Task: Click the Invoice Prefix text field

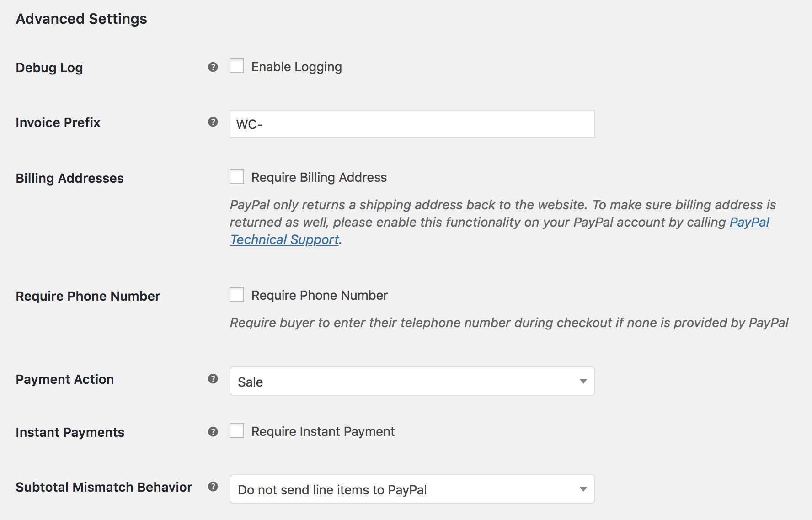Action: (x=411, y=123)
